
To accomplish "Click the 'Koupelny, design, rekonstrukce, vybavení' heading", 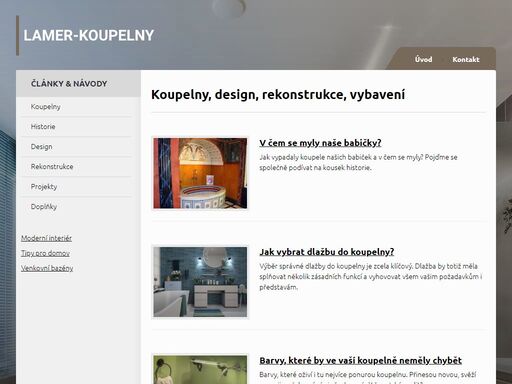I will pos(278,95).
